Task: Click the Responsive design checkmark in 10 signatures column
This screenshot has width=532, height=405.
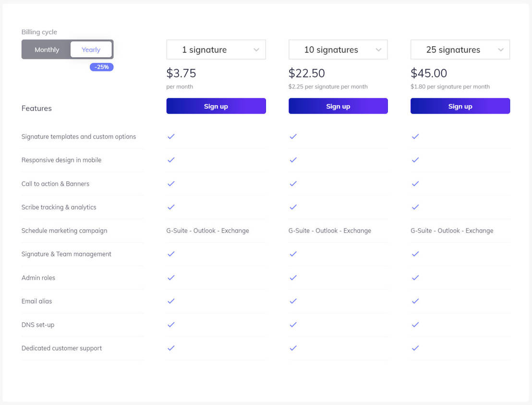Action: click(x=293, y=160)
